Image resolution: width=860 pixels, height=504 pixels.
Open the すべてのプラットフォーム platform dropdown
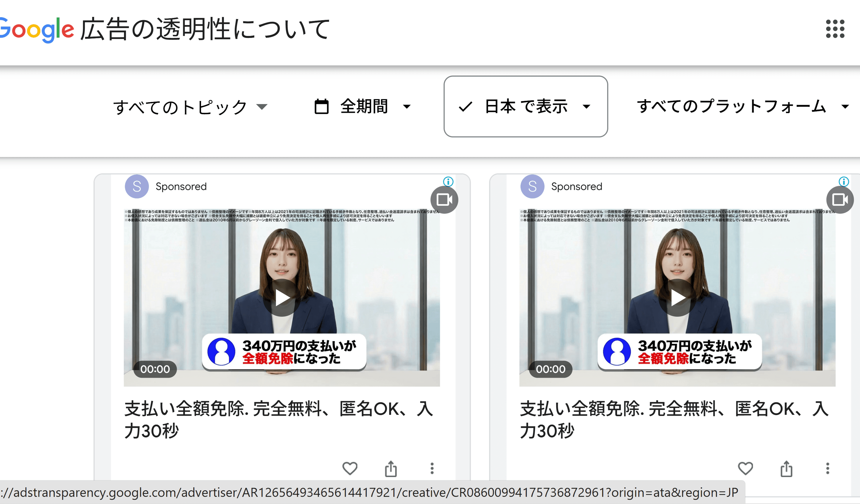tap(743, 107)
